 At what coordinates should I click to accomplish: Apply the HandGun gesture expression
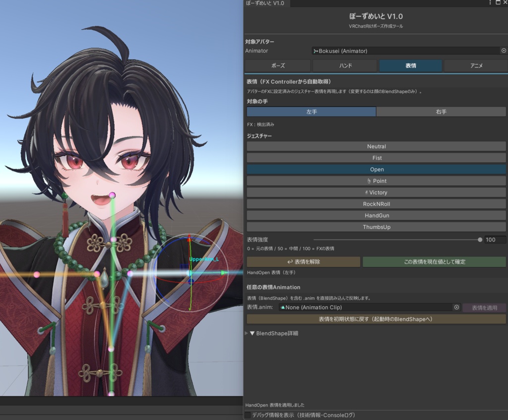pyautogui.click(x=376, y=215)
